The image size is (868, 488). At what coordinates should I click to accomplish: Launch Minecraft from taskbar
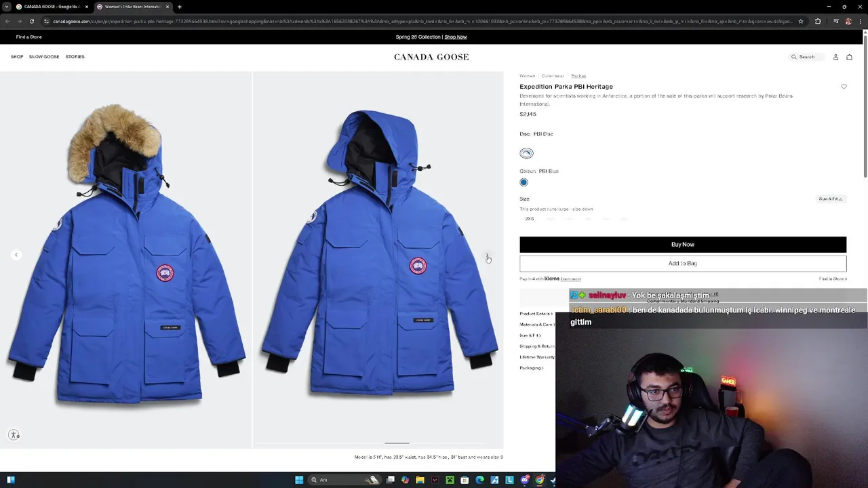pos(450,480)
